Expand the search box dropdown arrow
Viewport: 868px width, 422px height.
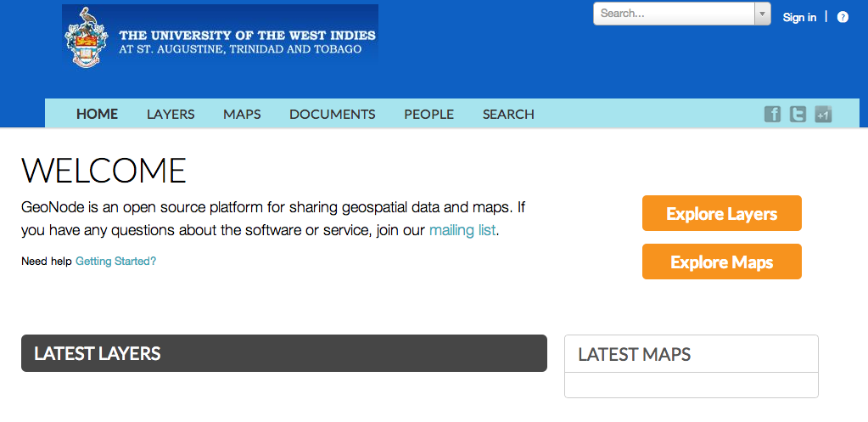(762, 14)
